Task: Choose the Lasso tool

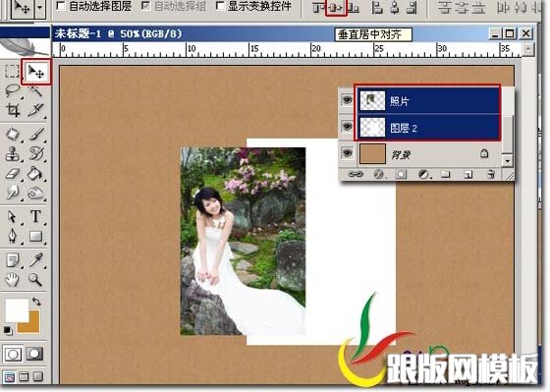Action: 13,91
